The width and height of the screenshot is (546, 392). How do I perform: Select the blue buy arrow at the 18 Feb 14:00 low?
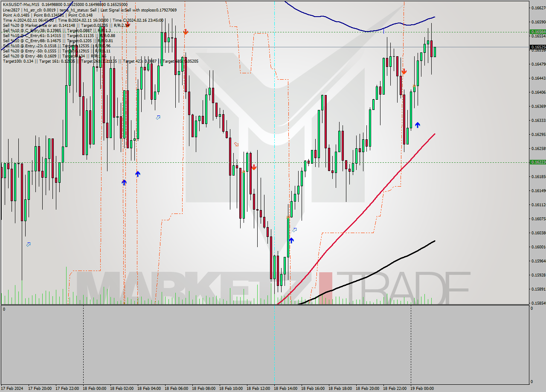(291, 240)
